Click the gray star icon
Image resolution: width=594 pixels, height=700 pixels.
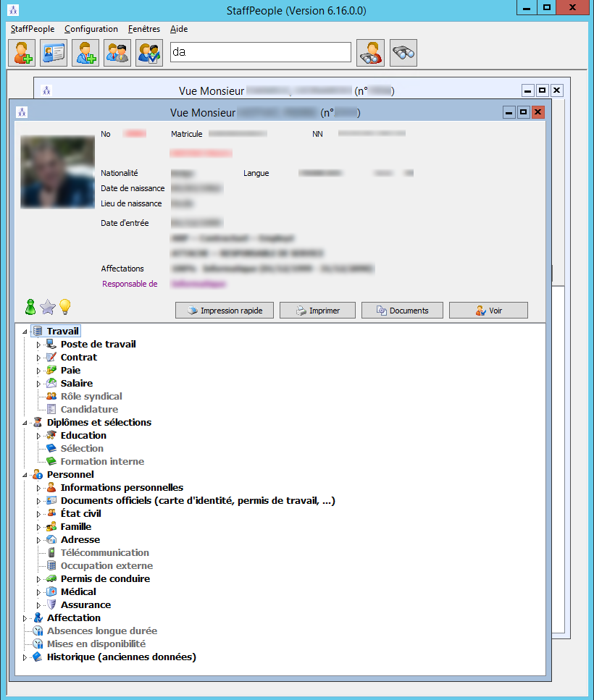(48, 307)
